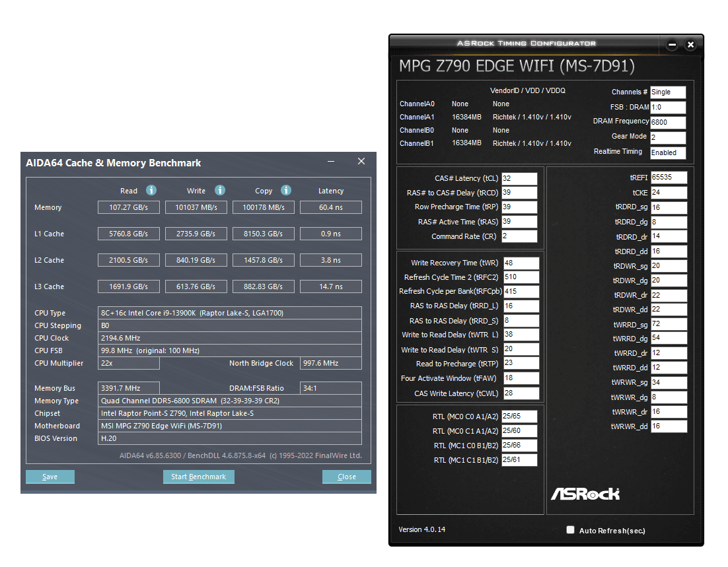Click the CAS Write Latency (tCWL) field
Viewport: 728px width, 567px height.
click(521, 393)
